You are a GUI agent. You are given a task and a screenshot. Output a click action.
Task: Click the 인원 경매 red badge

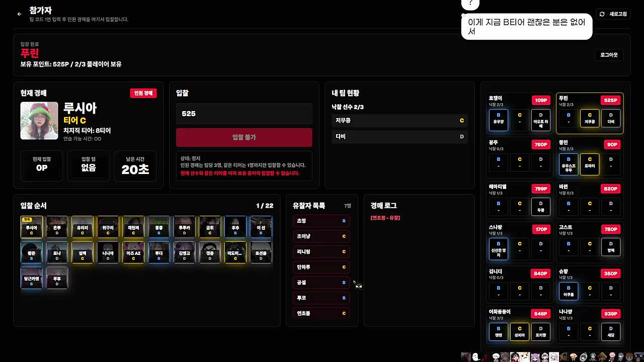[143, 93]
